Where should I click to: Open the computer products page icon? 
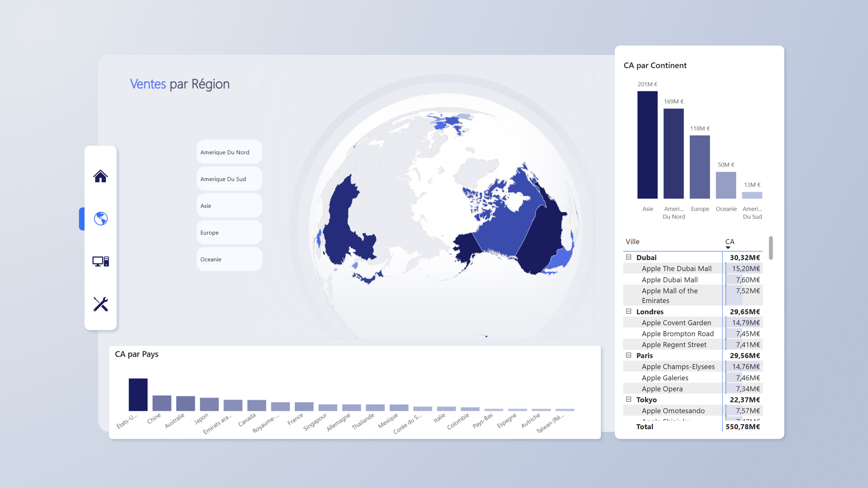click(100, 261)
